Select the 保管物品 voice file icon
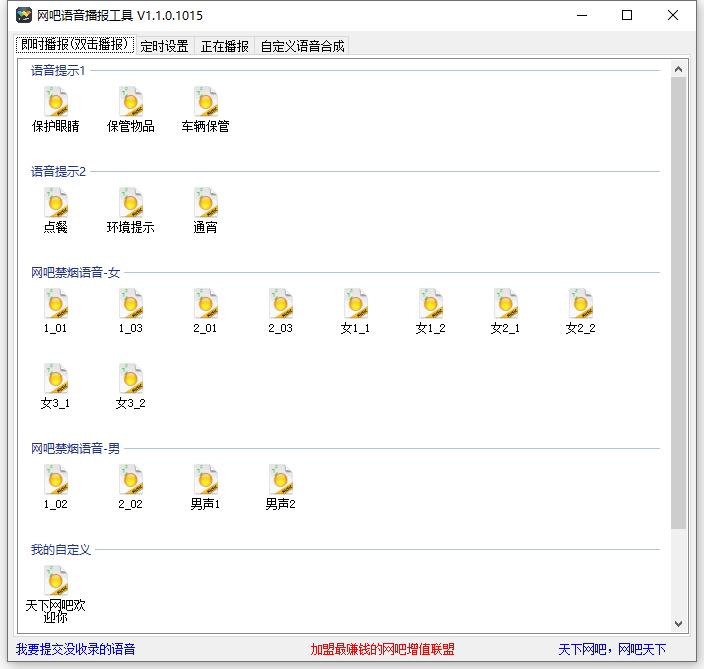Image resolution: width=704 pixels, height=669 pixels. click(x=131, y=103)
